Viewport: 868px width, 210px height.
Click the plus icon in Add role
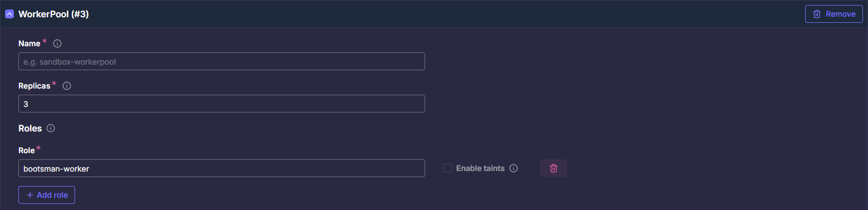pyautogui.click(x=30, y=195)
